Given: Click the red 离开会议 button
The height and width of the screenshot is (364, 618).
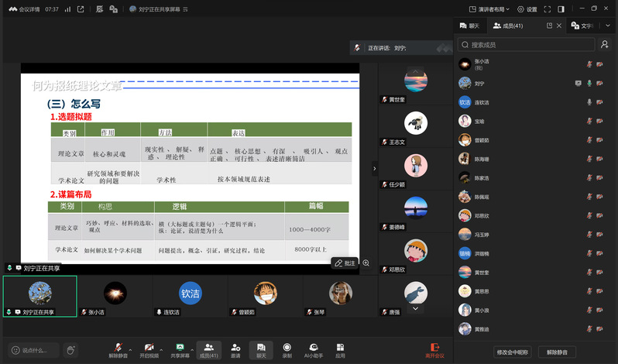Looking at the screenshot, I should tap(435, 349).
